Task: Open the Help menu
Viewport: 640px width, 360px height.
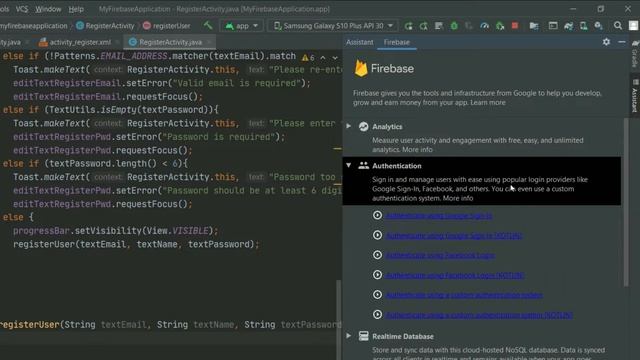Action: 76,9
